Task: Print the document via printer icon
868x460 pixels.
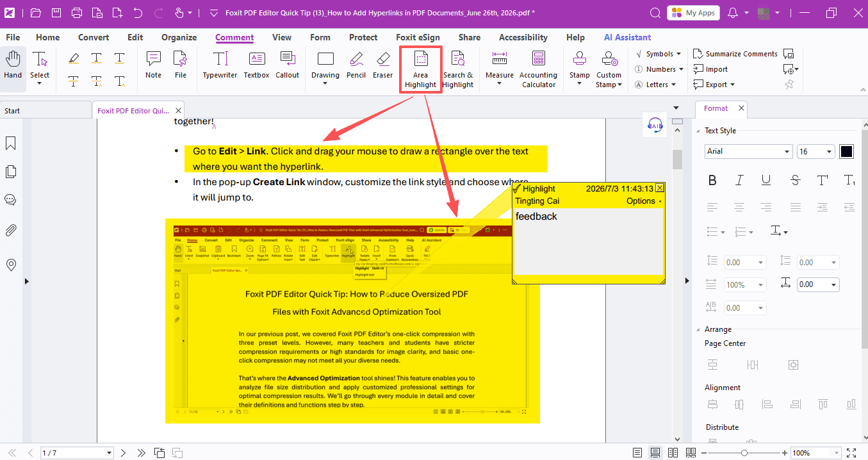Action: (77, 13)
